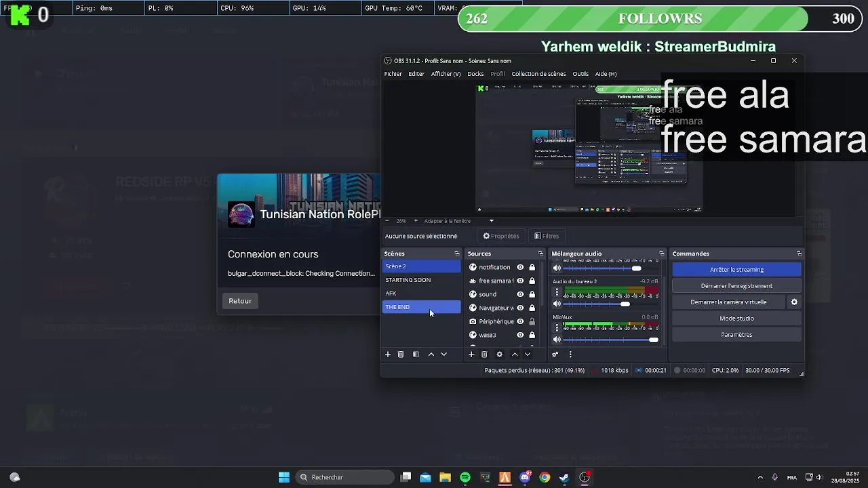Hide the notification source eye icon

[520, 267]
